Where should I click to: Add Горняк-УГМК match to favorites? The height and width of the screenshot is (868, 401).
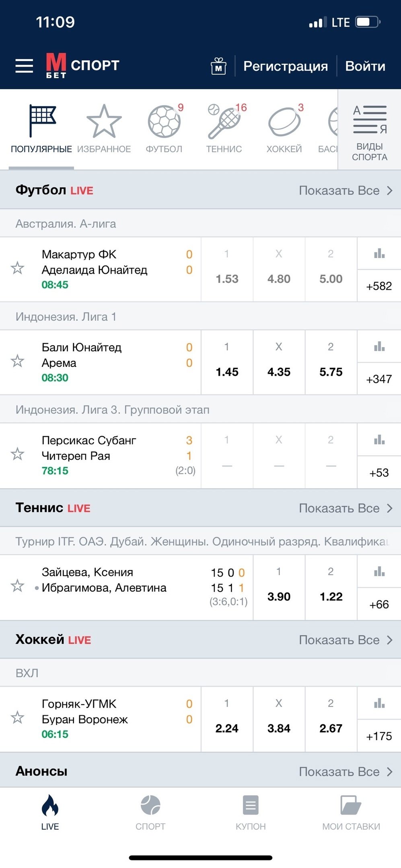click(x=17, y=717)
